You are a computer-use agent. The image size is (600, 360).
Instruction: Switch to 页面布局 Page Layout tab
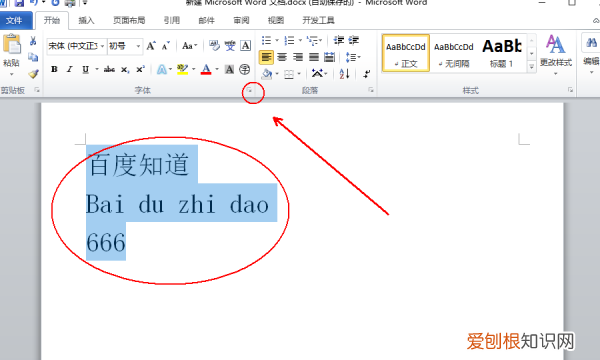pos(129,20)
